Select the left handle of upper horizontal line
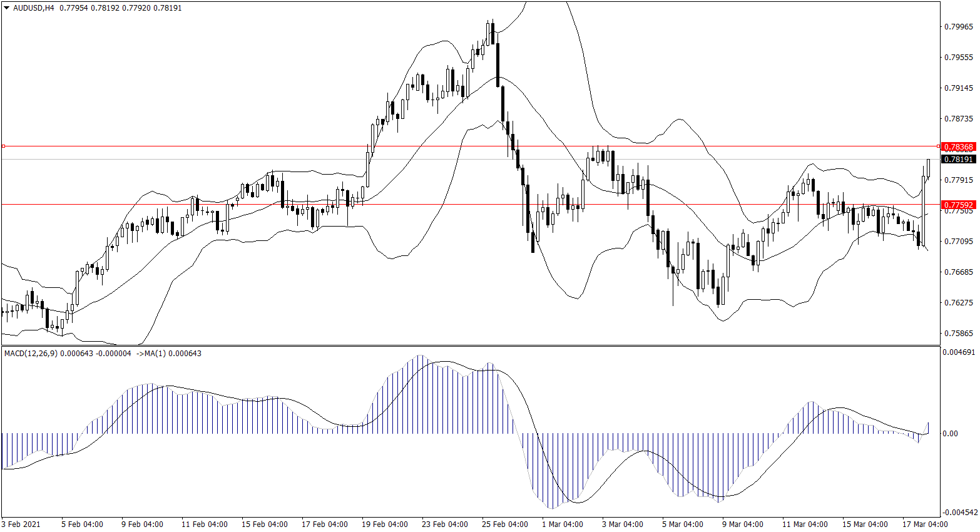This screenshot has height=532, width=980. [x=3, y=146]
